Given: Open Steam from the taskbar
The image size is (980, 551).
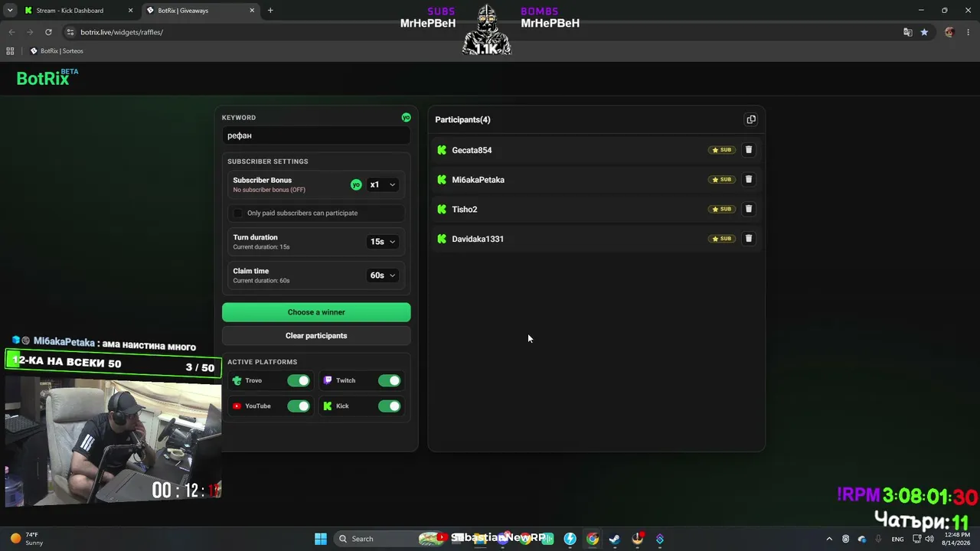Looking at the screenshot, I should pyautogui.click(x=614, y=539).
